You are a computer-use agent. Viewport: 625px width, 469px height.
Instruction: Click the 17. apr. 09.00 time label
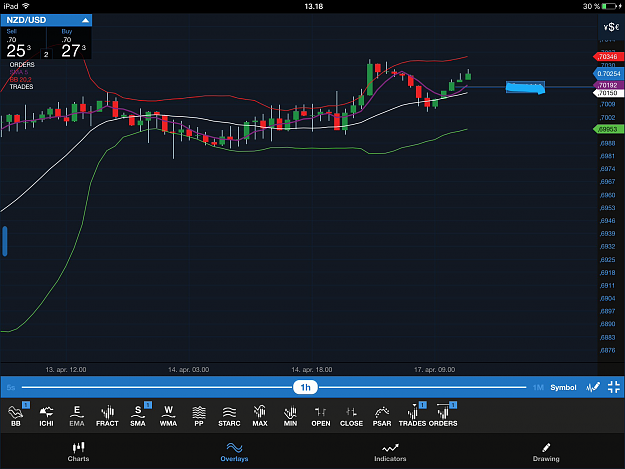coord(434,370)
